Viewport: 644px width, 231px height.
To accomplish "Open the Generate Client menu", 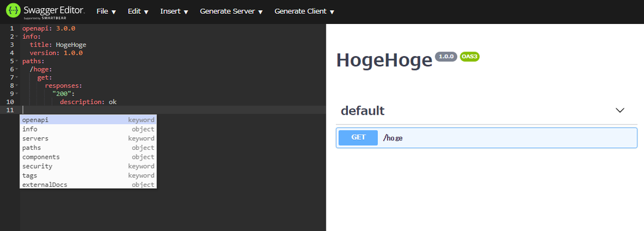I will pos(304,11).
